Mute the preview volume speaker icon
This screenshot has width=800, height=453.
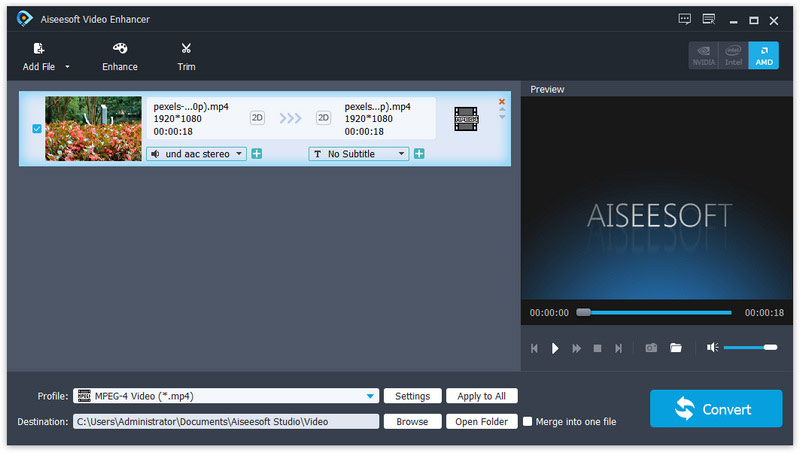click(x=712, y=348)
